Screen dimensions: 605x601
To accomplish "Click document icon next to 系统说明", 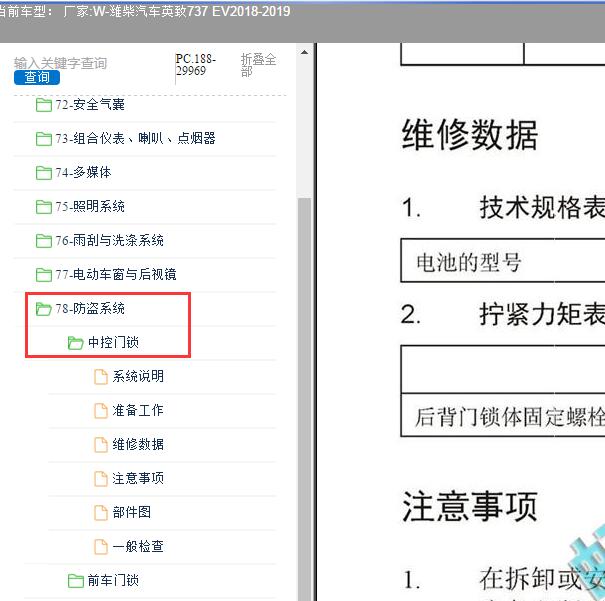I will pyautogui.click(x=101, y=376).
